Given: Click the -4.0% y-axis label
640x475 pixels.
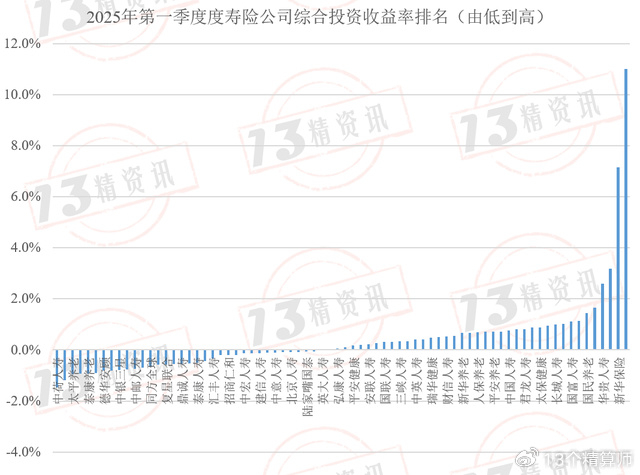Looking at the screenshot, I should [x=23, y=452].
